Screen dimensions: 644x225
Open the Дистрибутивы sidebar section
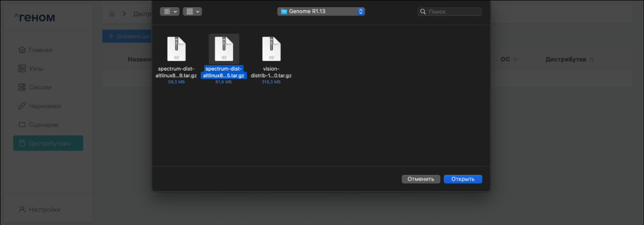[x=48, y=143]
